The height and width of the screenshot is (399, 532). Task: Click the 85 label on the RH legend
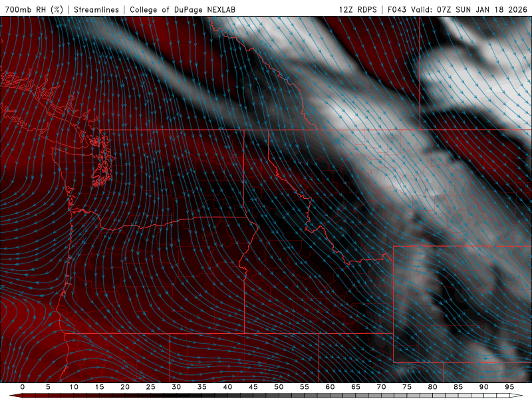point(458,387)
